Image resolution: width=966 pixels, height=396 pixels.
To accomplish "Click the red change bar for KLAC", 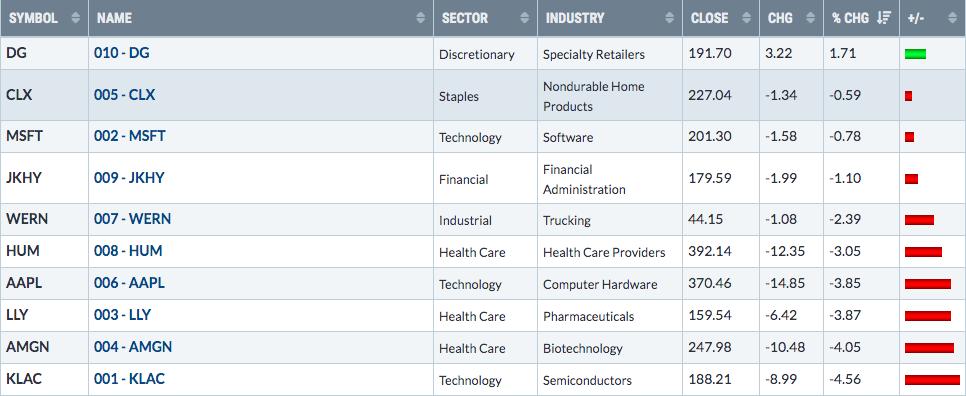I will 932,380.
